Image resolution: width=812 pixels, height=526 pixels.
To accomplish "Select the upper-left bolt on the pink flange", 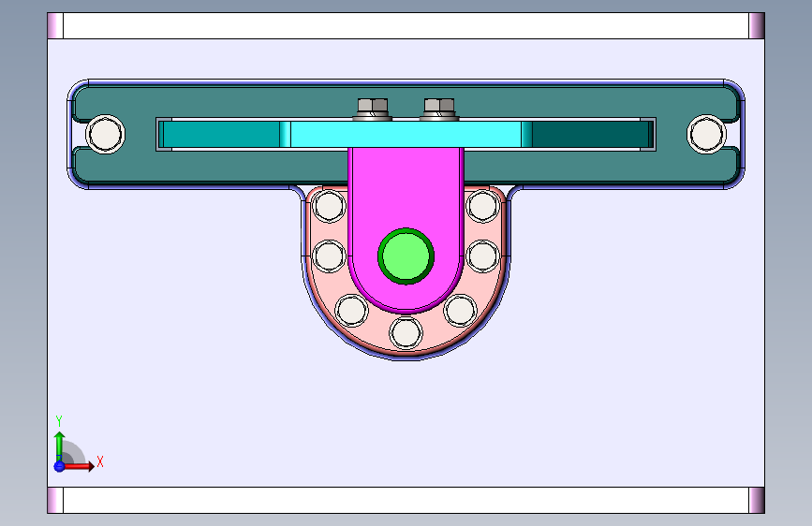I will point(330,206).
